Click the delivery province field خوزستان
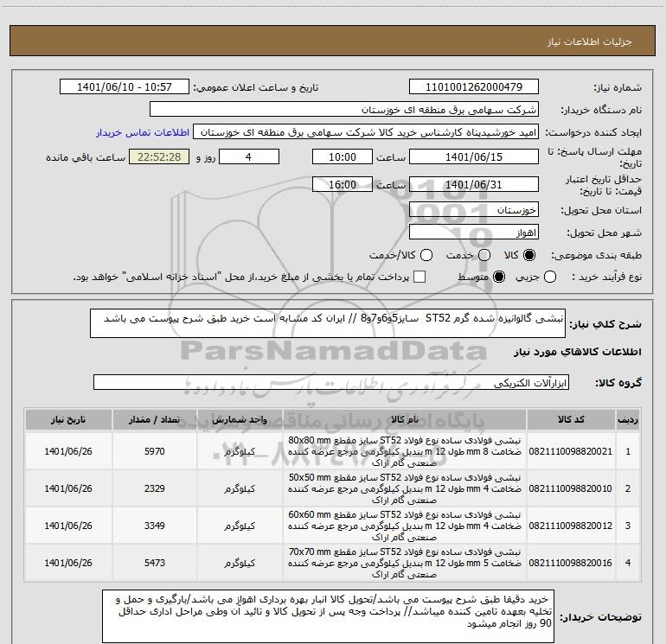The image size is (666, 644). coord(474,210)
